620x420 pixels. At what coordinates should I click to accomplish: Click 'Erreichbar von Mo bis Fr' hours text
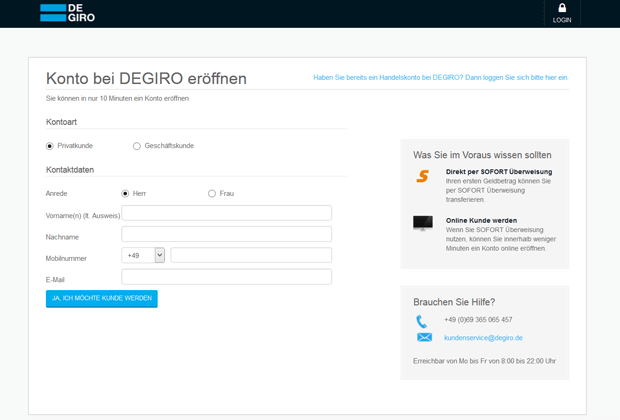484,361
